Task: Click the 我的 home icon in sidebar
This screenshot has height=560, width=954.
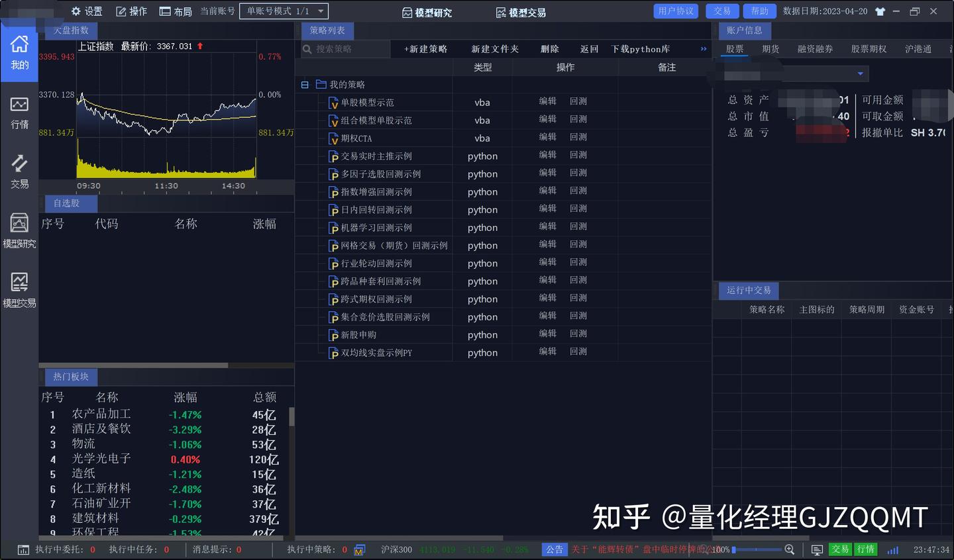Action: tap(19, 50)
